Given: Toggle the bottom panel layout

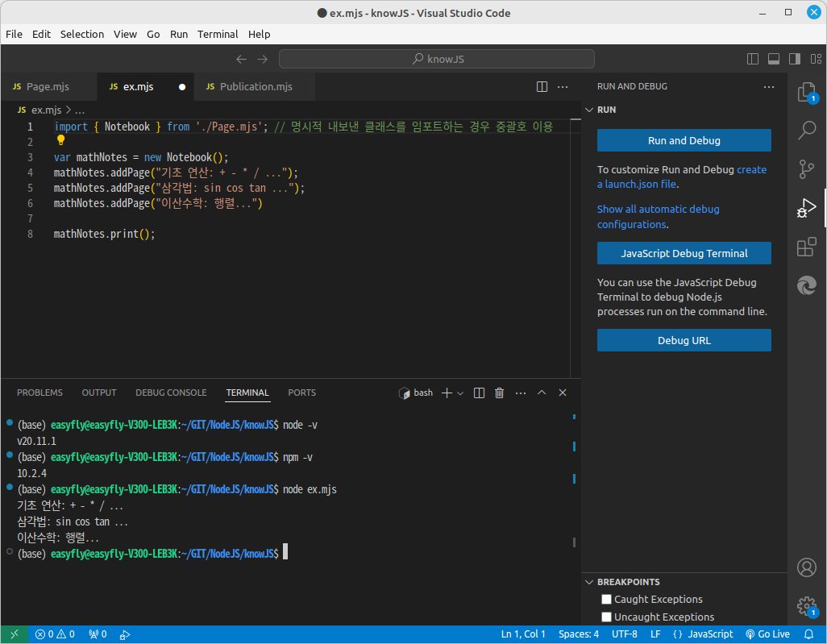Looking at the screenshot, I should tap(774, 59).
